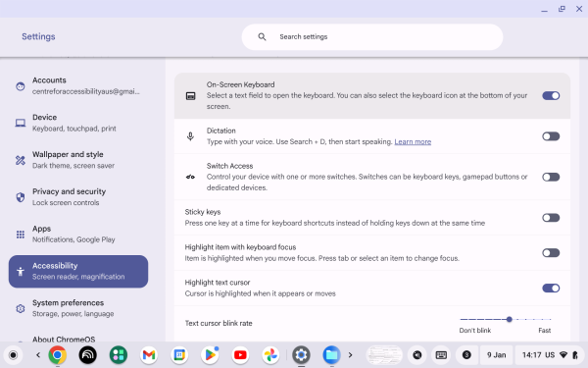Click the Wallpaper and style brush icon
The height and width of the screenshot is (368, 588).
21,160
